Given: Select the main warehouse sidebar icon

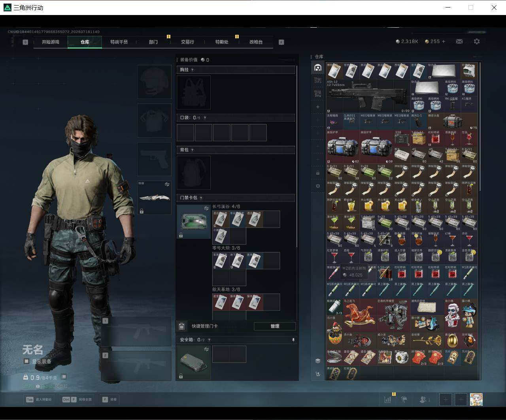Looking at the screenshot, I should click(x=318, y=68).
